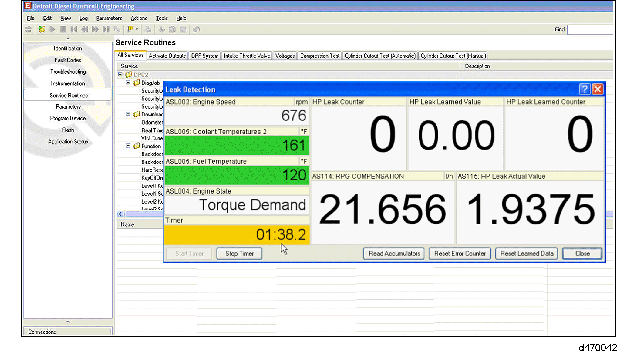Select Fault Codes in the sidebar
The height and width of the screenshot is (364, 637).
coord(68,60)
